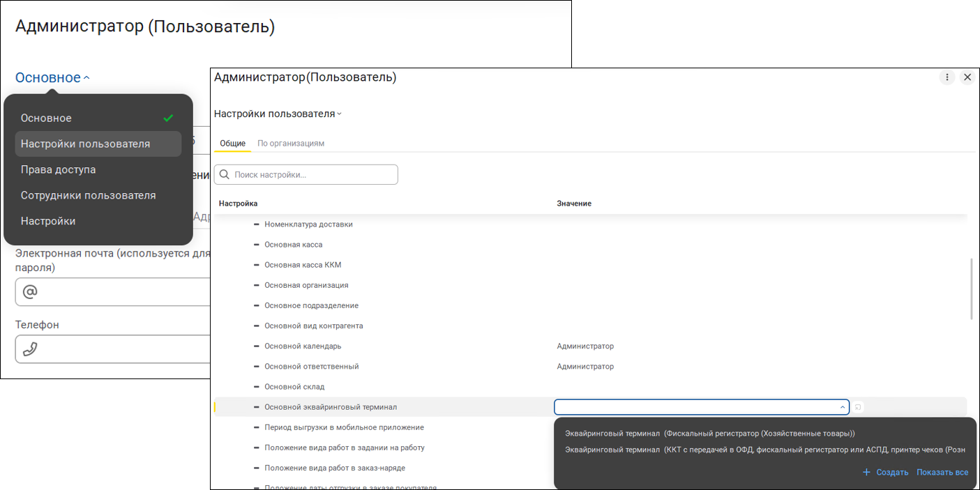Image resolution: width=980 pixels, height=490 pixels.
Task: Click the magnifier icon in settings search
Action: click(225, 174)
